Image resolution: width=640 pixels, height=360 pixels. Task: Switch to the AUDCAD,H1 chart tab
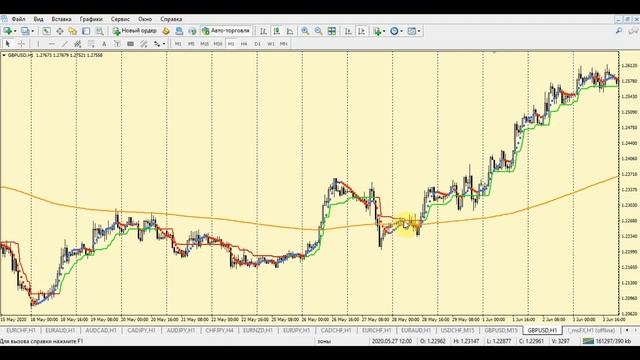pos(101,330)
